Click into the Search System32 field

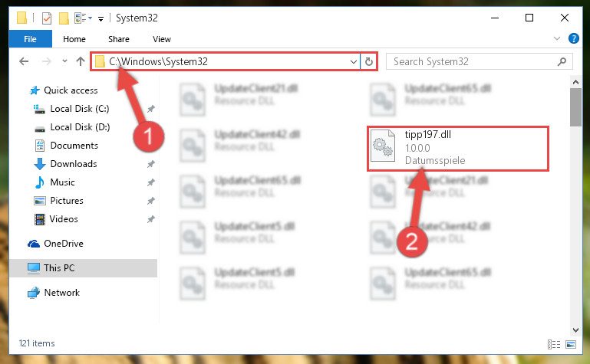click(x=474, y=61)
